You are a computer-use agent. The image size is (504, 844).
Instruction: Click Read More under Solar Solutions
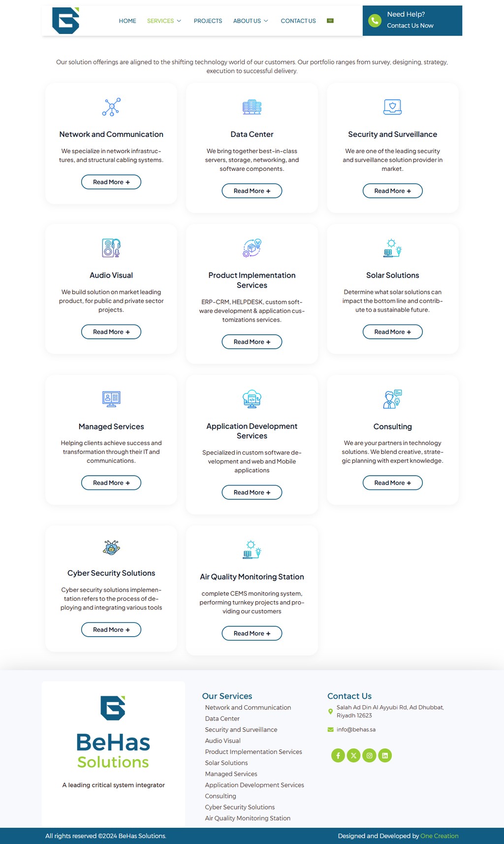tap(392, 332)
